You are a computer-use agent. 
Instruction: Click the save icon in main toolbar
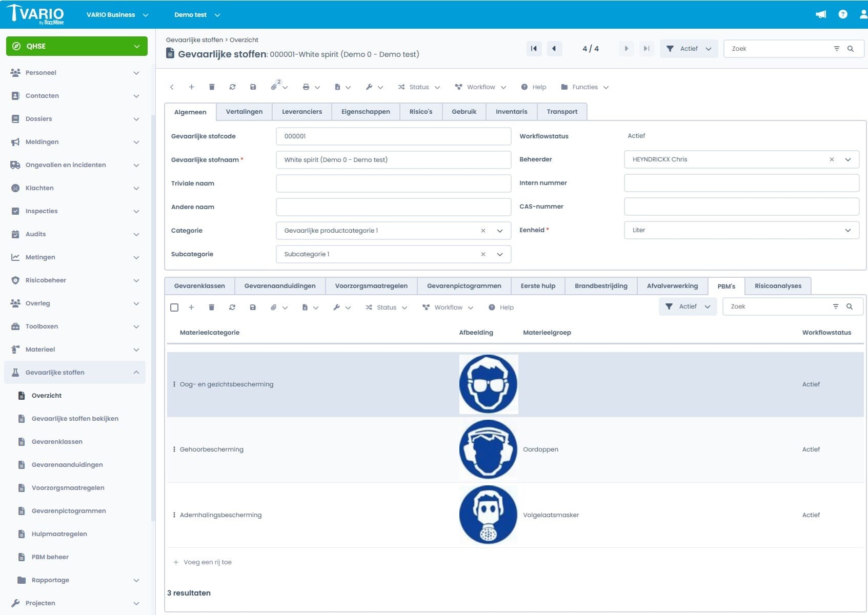[x=253, y=87]
